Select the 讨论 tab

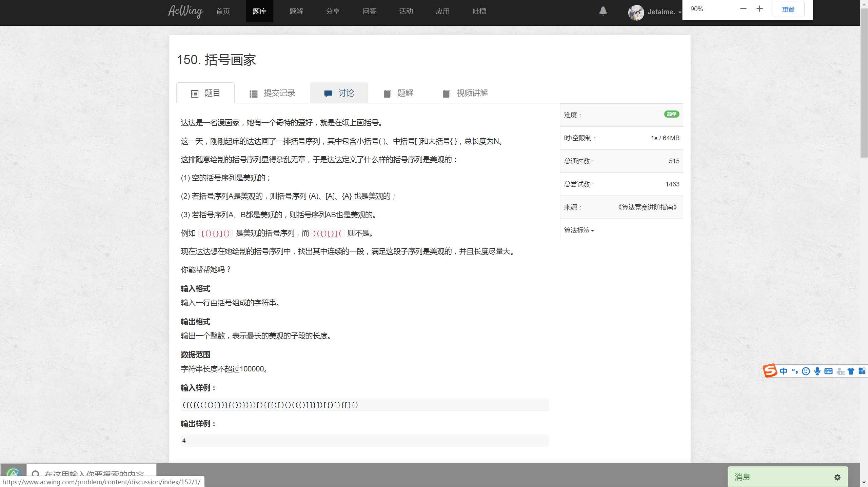point(339,93)
